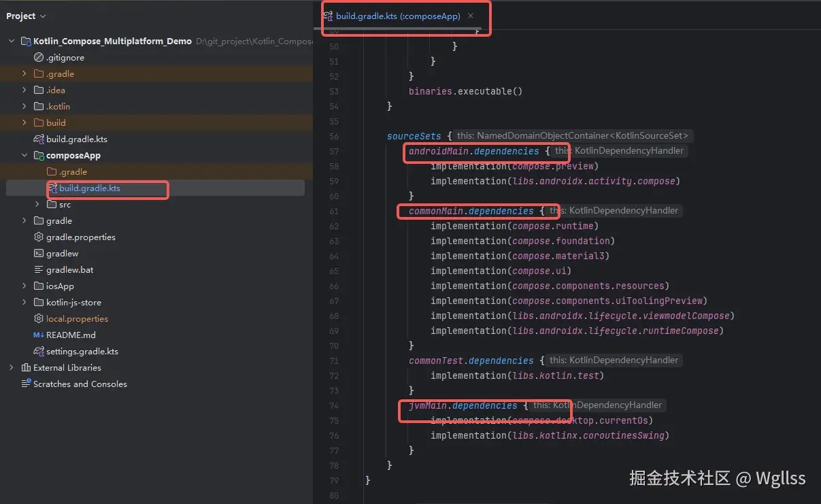Click the gradle file icon in editor tab
The image size is (821, 504).
click(x=329, y=16)
